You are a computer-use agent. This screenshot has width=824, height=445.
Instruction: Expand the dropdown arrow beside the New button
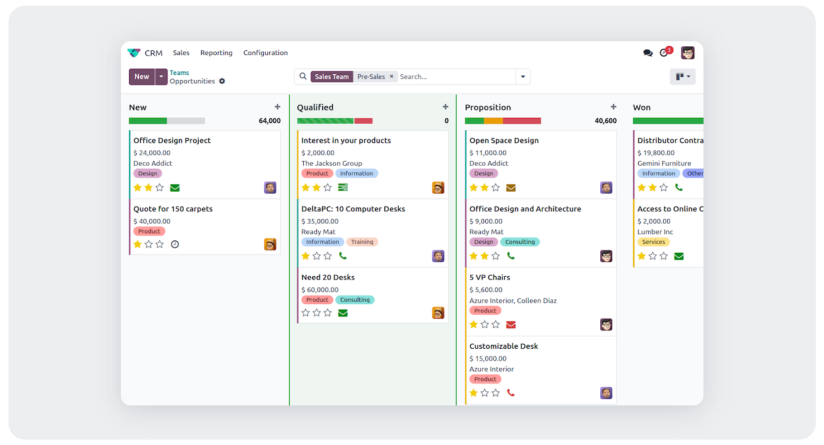[162, 77]
